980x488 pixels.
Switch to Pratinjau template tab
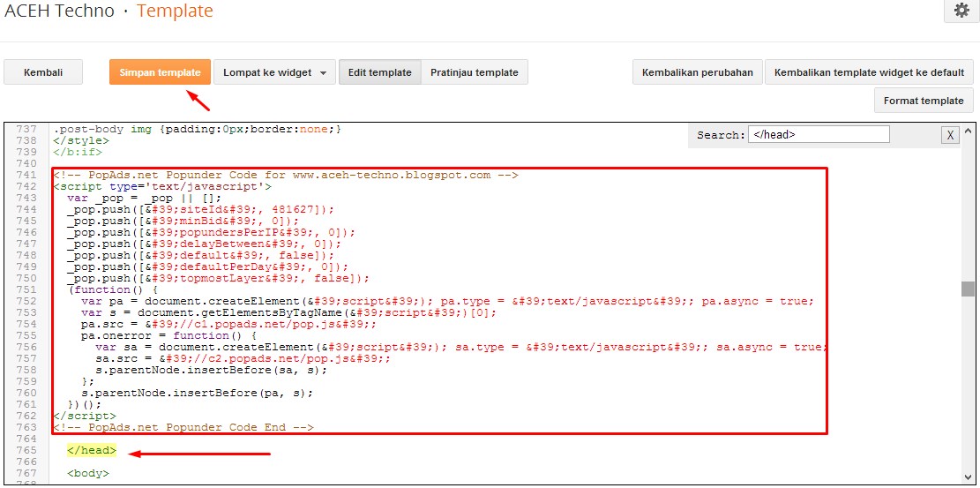[475, 72]
